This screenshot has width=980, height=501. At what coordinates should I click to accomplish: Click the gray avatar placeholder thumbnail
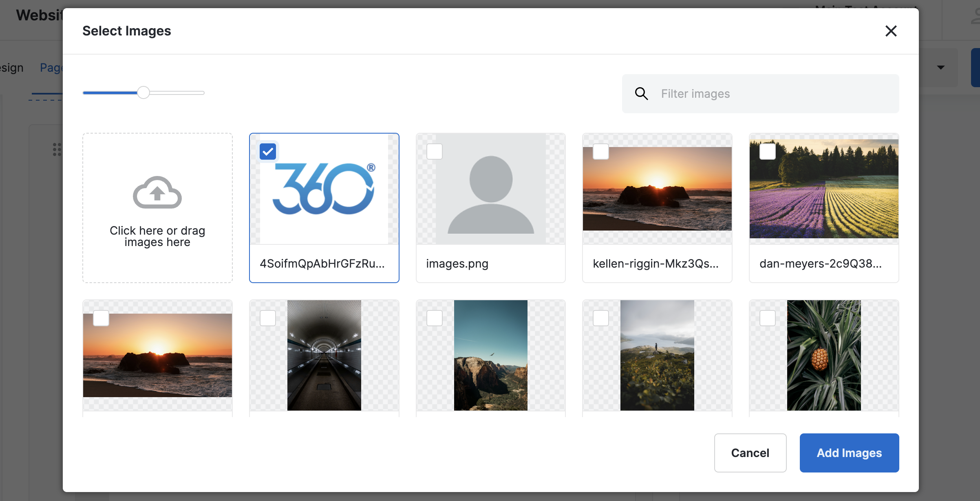click(490, 189)
